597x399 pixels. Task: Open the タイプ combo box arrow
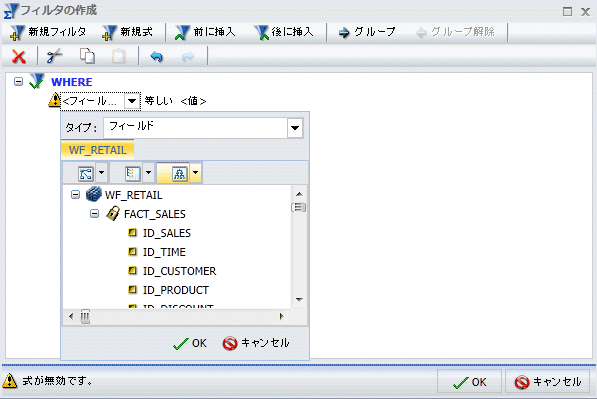pyautogui.click(x=295, y=128)
